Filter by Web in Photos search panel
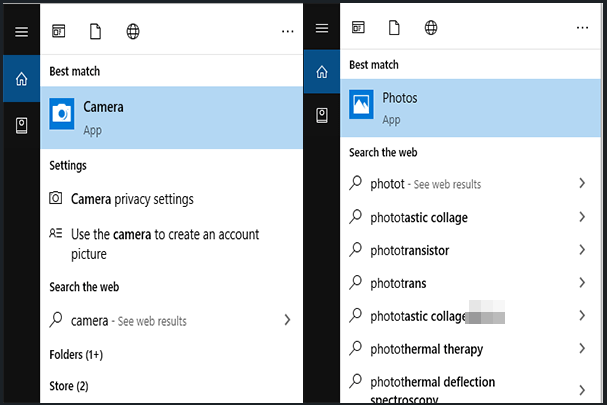The width and height of the screenshot is (607, 405). (431, 27)
